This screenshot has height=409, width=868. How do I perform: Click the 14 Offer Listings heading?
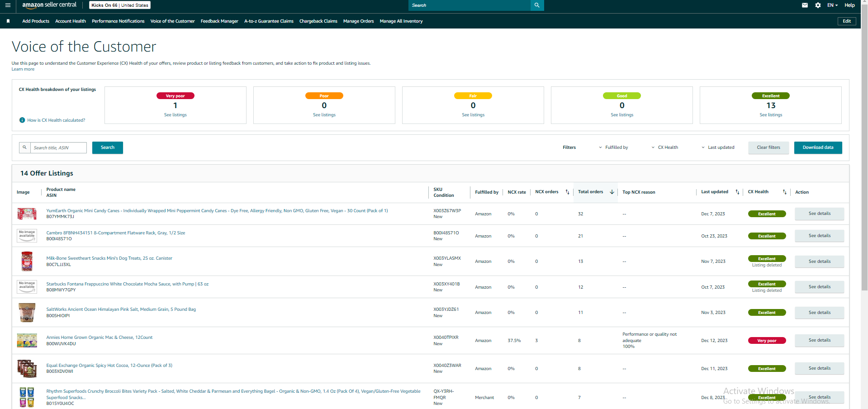pos(47,173)
